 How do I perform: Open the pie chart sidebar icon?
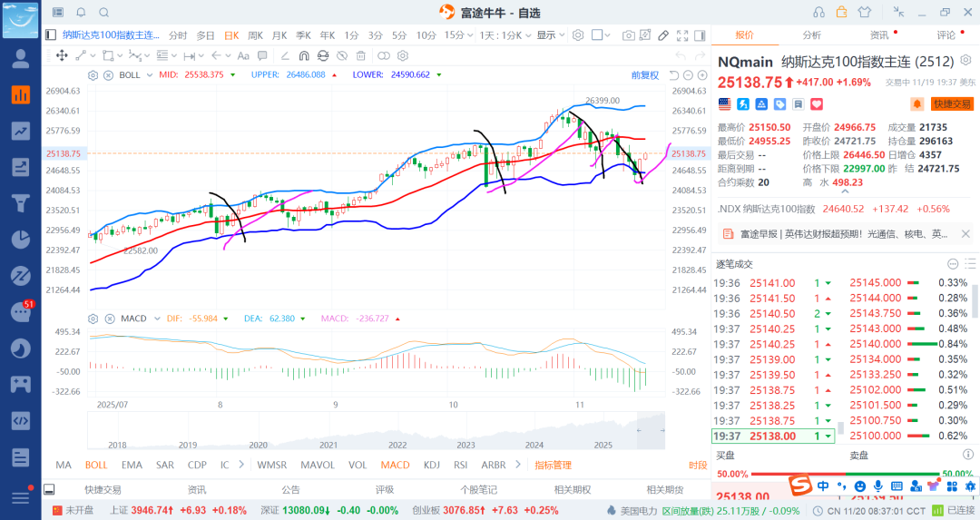click(x=21, y=240)
